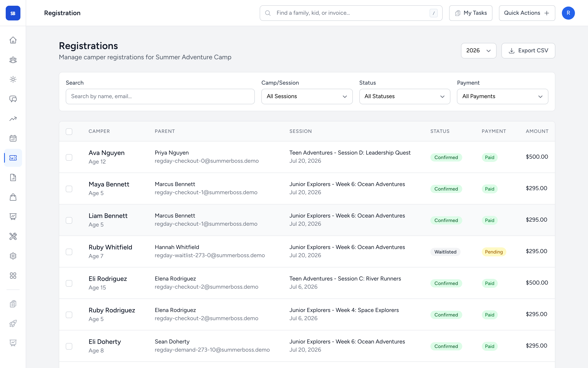Open the Home sidebar icon
The height and width of the screenshot is (368, 588).
(x=13, y=40)
